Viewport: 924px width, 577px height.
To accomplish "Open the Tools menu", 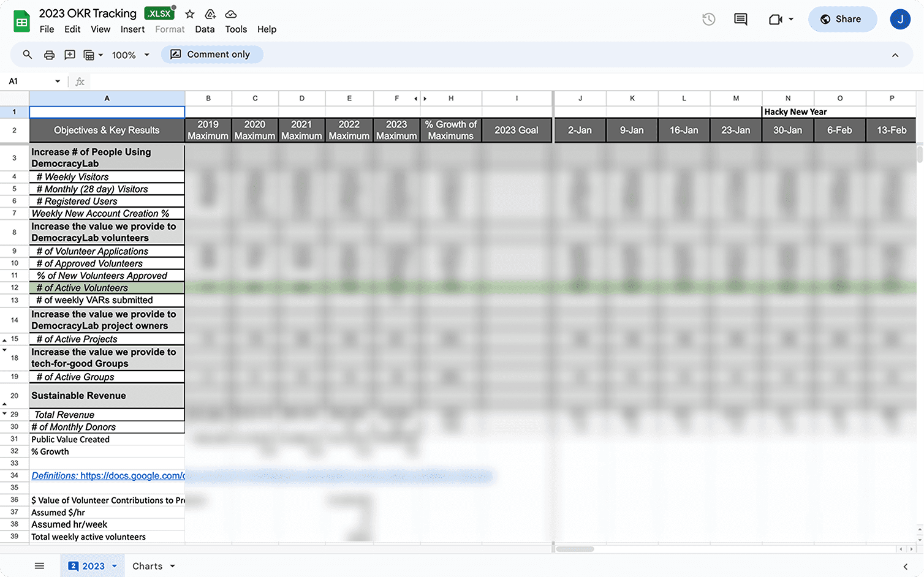I will click(x=236, y=29).
